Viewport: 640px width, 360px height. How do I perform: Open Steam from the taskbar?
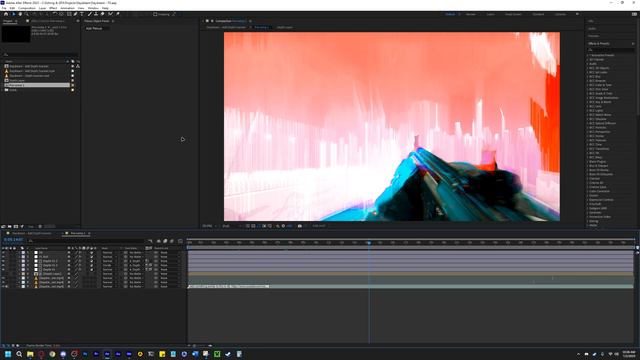[228, 354]
